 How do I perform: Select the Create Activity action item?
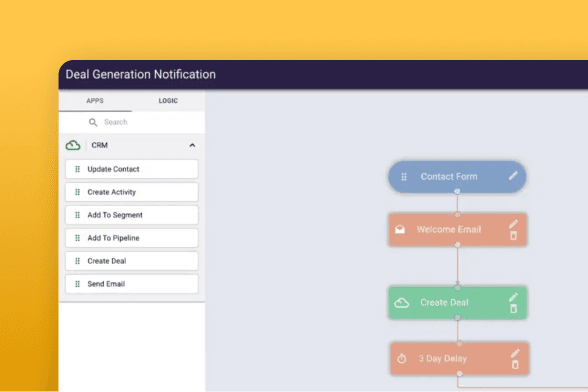point(132,192)
